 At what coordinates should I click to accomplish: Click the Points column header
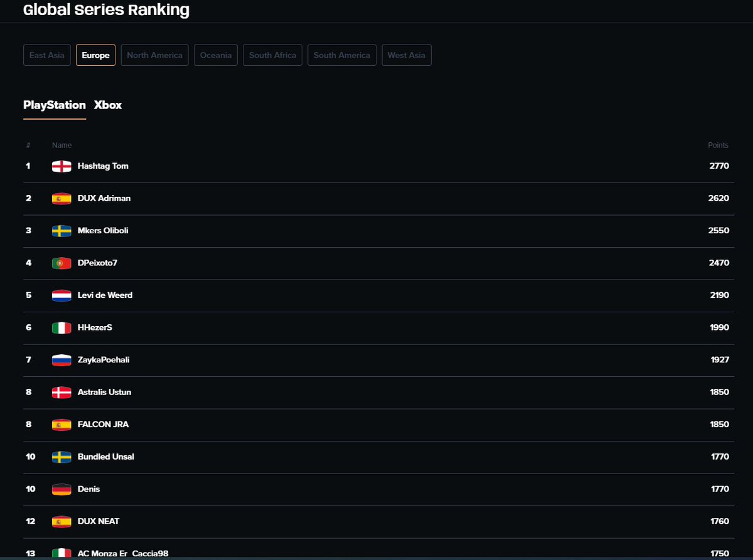point(718,145)
